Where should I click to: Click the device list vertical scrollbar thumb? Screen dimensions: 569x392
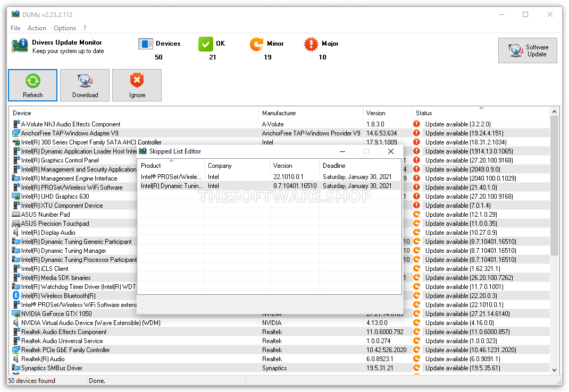[x=554, y=186]
